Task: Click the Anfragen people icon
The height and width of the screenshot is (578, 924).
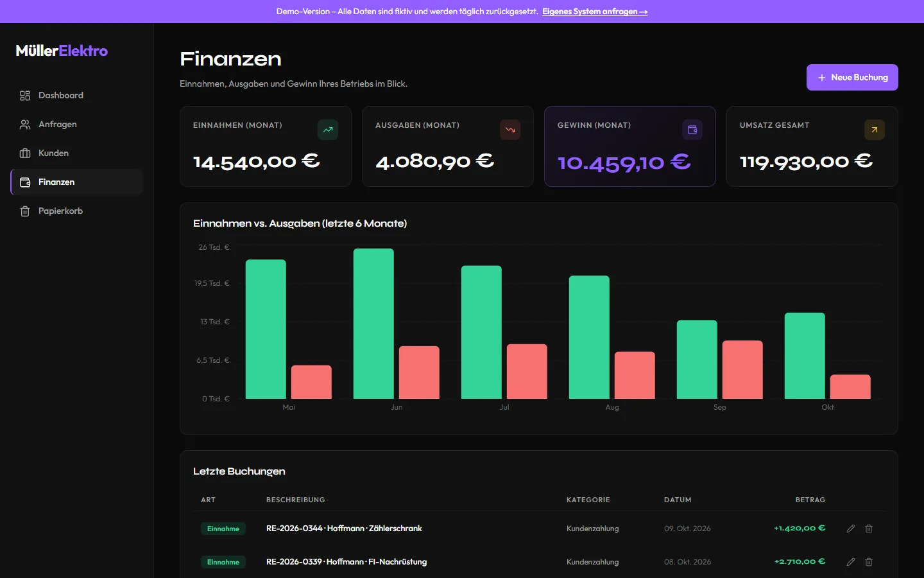Action: coord(25,125)
